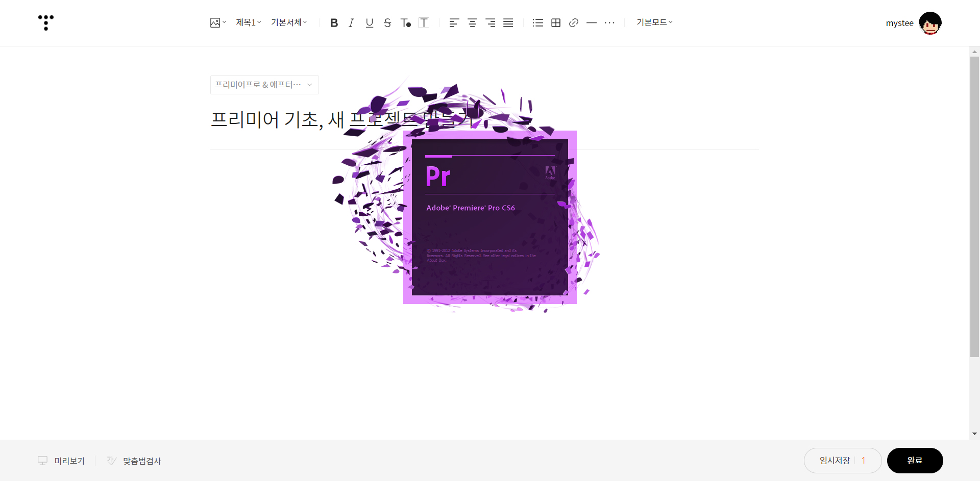Run 맞춤법검사 spell check
This screenshot has height=481, width=980.
coord(134,461)
